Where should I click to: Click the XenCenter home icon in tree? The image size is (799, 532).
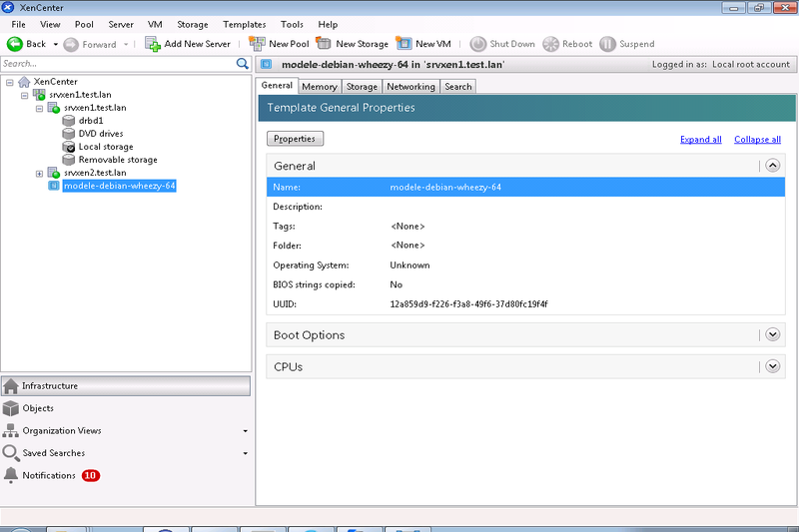(x=24, y=82)
